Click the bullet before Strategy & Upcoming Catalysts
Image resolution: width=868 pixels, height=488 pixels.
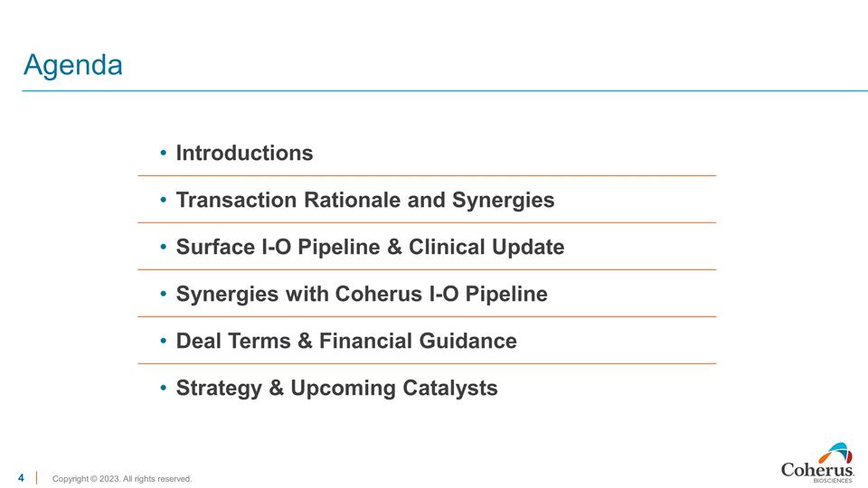pyautogui.click(x=163, y=389)
